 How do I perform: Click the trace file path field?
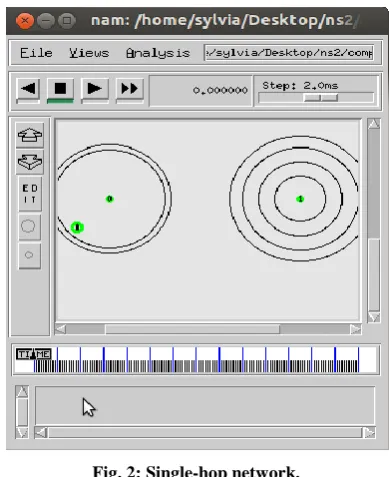pyautogui.click(x=289, y=53)
